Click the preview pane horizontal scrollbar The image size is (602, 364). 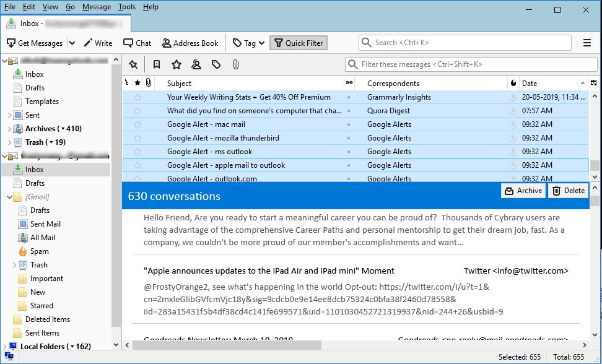point(227,345)
